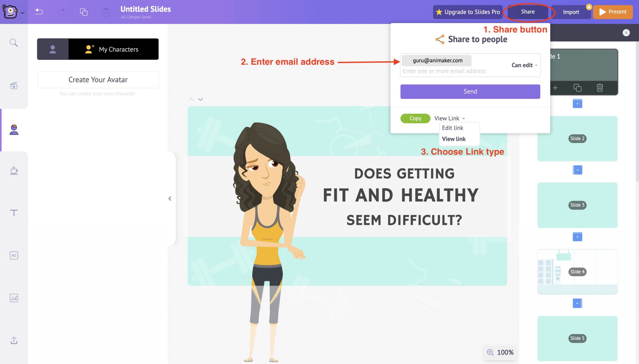Screen dimensions: 639x364
Task: Click the image/media upload icon
Action: [x=14, y=298]
